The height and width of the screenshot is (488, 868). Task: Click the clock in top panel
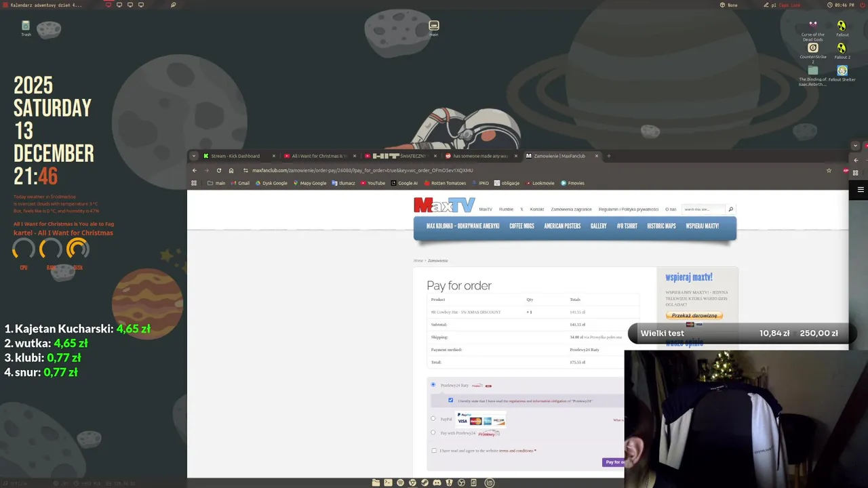(x=842, y=5)
